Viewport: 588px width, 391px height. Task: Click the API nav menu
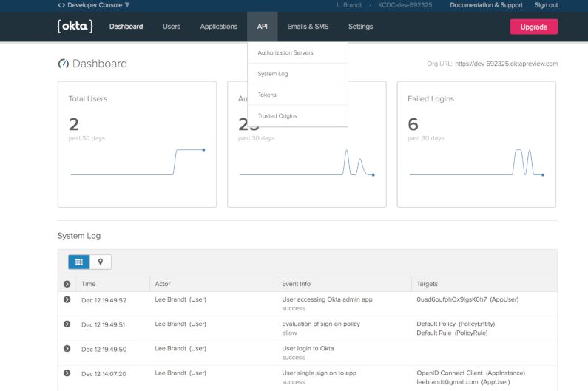pyautogui.click(x=262, y=27)
